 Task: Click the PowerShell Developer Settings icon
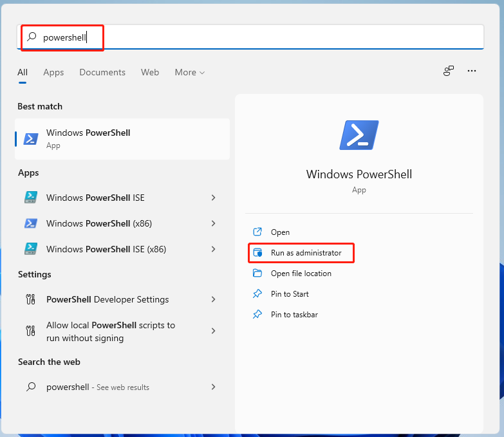click(30, 299)
